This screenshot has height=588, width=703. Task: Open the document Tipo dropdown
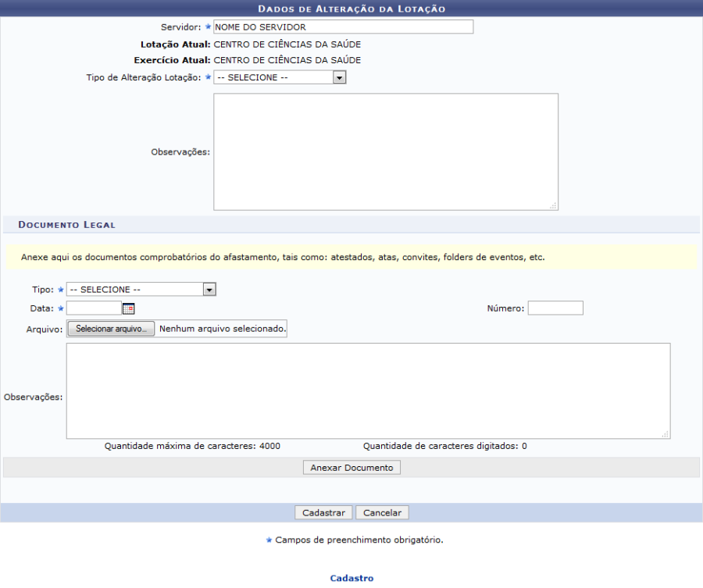tap(141, 290)
